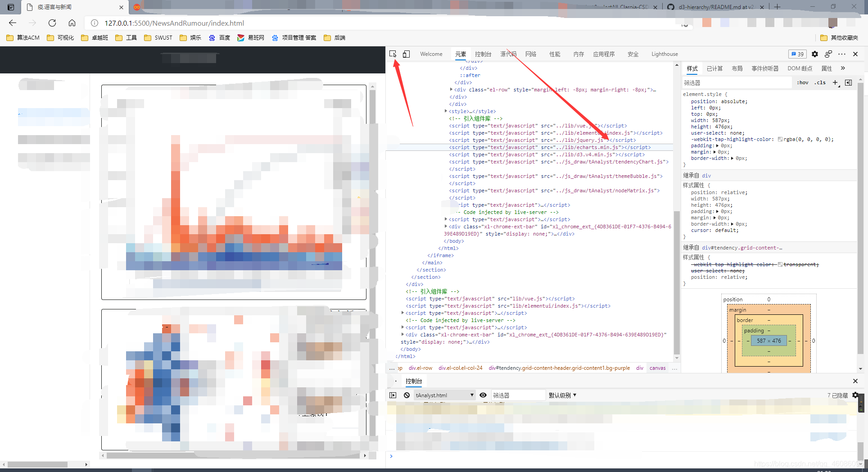
Task: Expand the el-row div node
Action: tap(451, 90)
